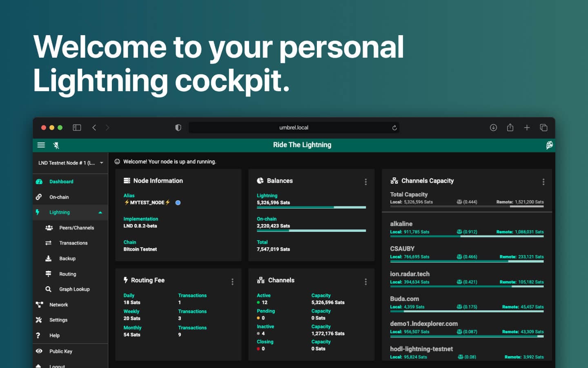Image resolution: width=588 pixels, height=368 pixels.
Task: Click the browser privacy shield icon
Action: click(x=178, y=128)
